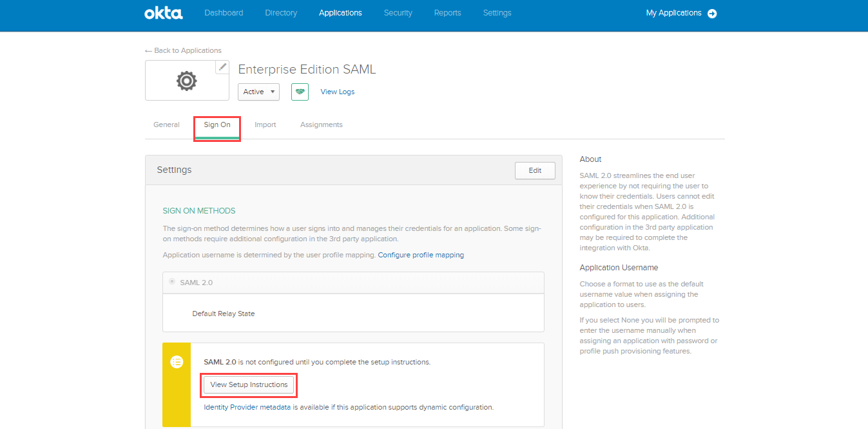Click the Settings panel header text

coord(174,170)
